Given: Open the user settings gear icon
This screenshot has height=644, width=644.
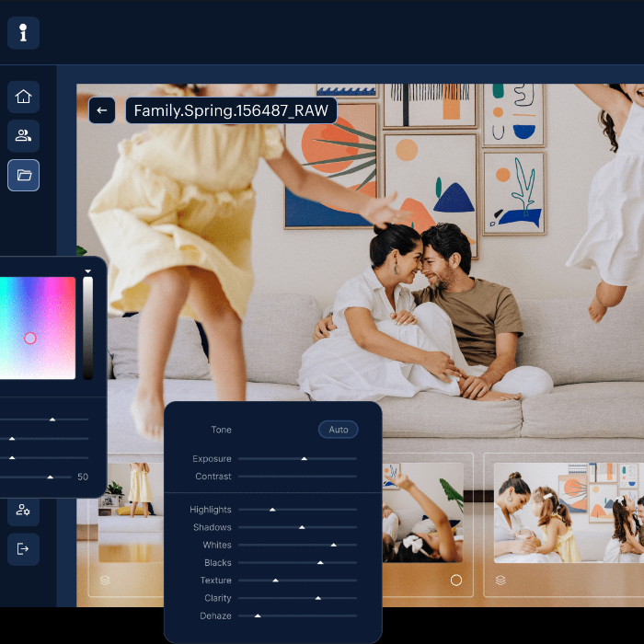Looking at the screenshot, I should click(23, 510).
